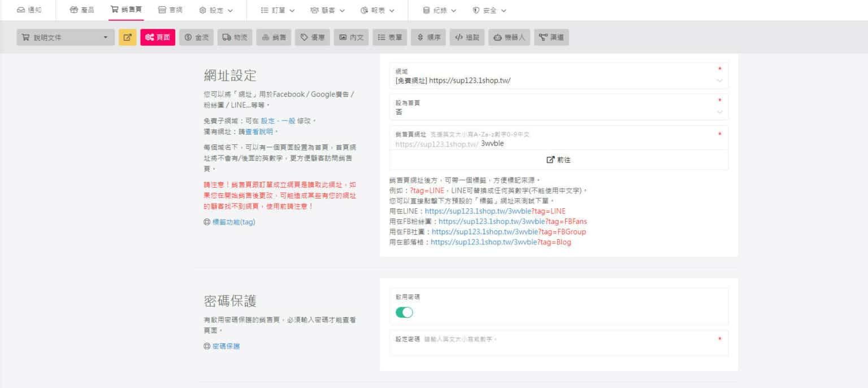Switch to the 官網 tab
The image size is (868, 388).
pos(171,10)
